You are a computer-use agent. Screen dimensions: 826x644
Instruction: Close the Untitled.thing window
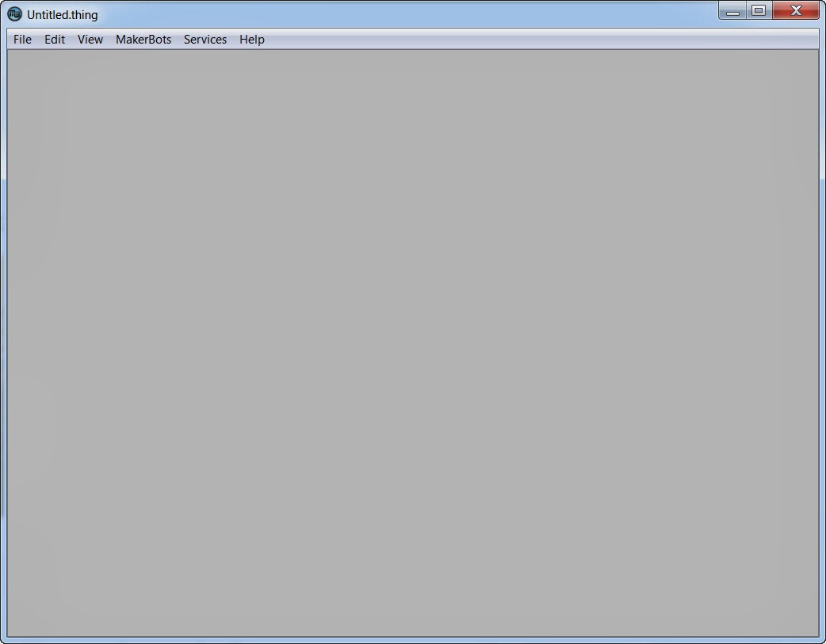pyautogui.click(x=796, y=11)
